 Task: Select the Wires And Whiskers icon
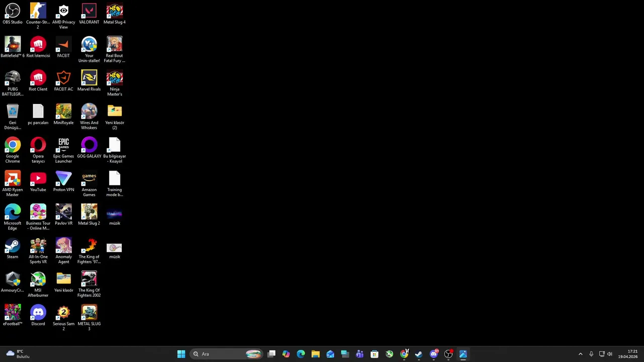click(x=89, y=117)
